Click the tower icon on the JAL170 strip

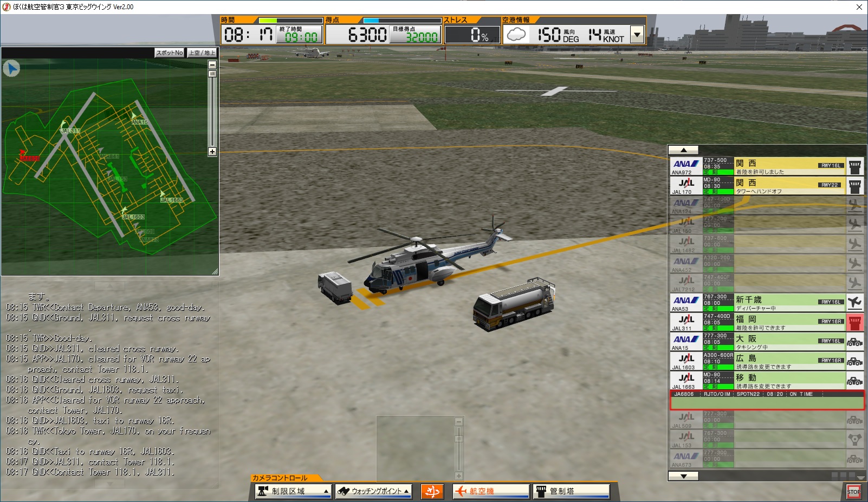coord(855,186)
